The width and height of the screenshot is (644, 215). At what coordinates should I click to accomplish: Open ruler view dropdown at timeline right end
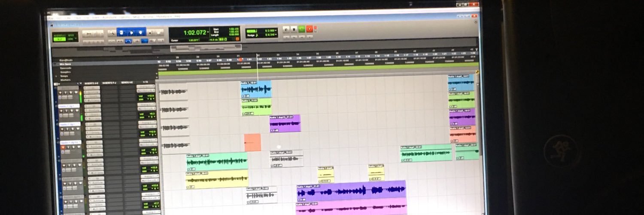pyautogui.click(x=476, y=50)
